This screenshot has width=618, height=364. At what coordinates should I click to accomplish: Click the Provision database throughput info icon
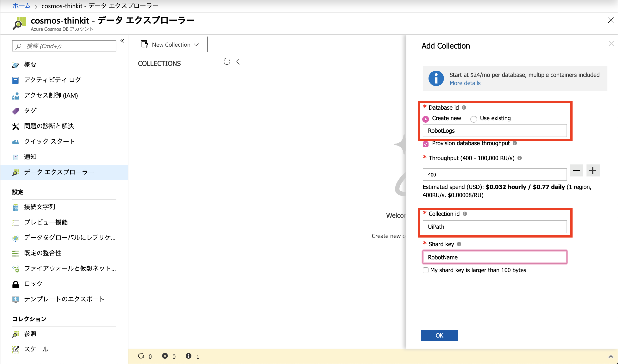click(515, 143)
